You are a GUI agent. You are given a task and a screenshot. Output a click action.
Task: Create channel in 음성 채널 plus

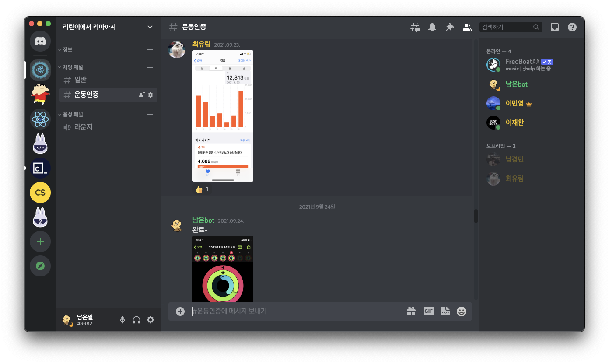[150, 115]
